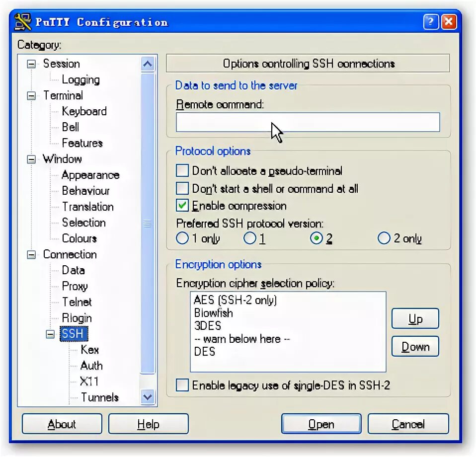The width and height of the screenshot is (476, 457).
Task: Select SSH protocol version '1' radio button
Action: coord(250,238)
